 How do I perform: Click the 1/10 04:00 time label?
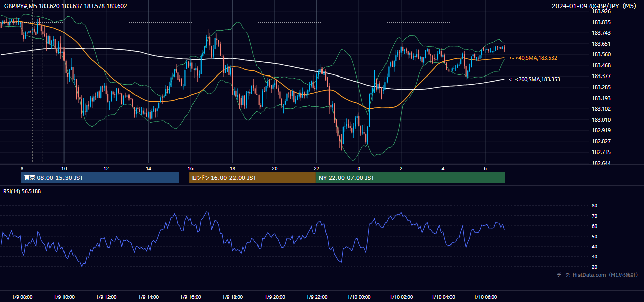[x=443, y=297]
